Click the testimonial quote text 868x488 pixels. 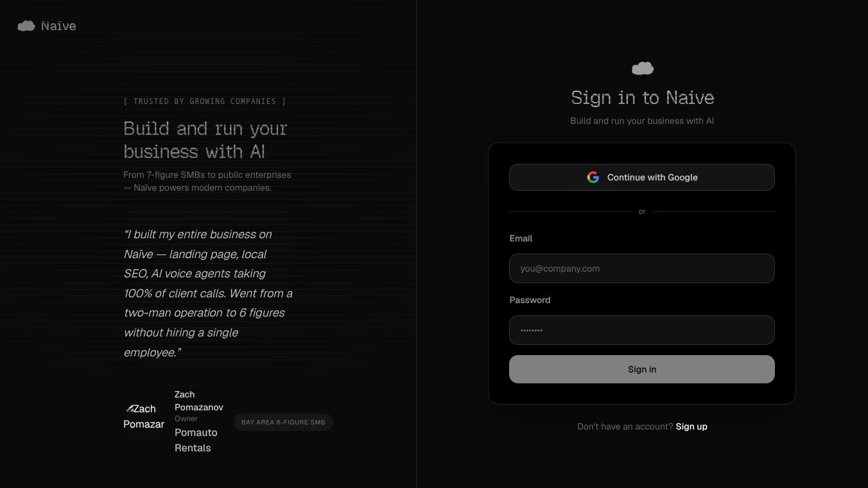tap(208, 293)
